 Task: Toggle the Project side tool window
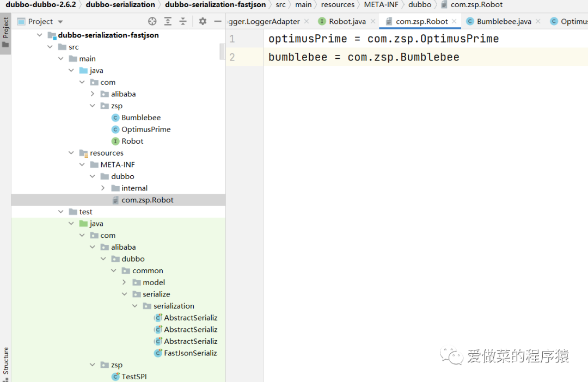5,33
